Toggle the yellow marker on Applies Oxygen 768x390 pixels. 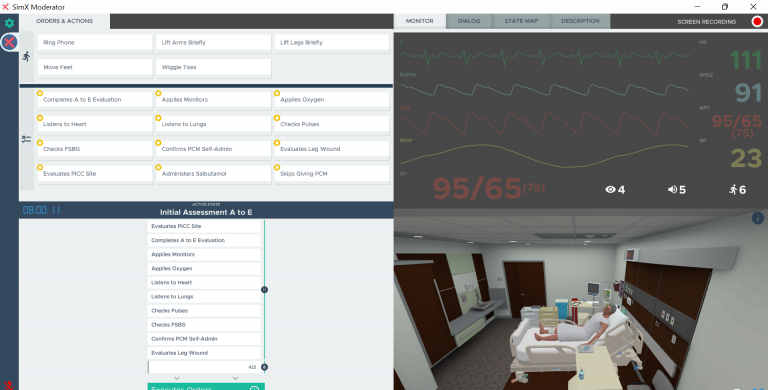(277, 93)
